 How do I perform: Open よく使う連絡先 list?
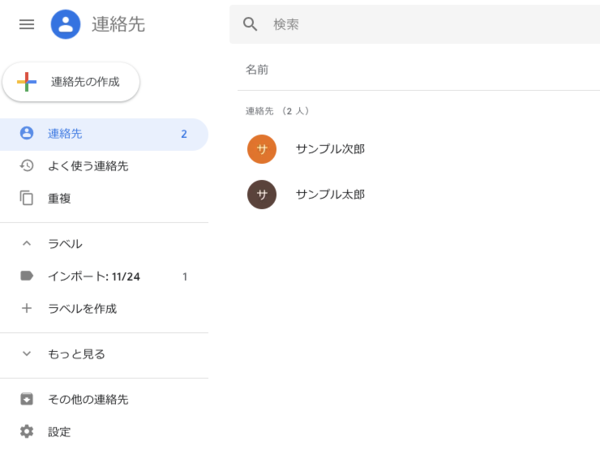tap(88, 166)
